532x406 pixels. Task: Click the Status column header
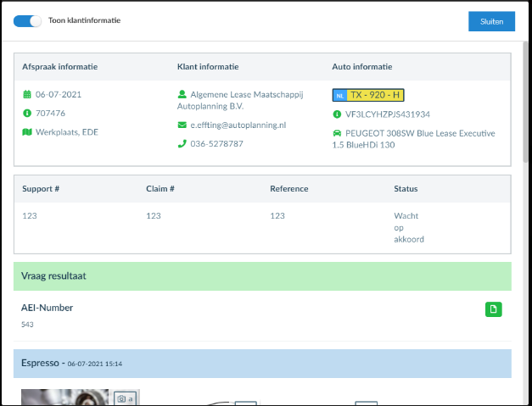[x=406, y=189]
